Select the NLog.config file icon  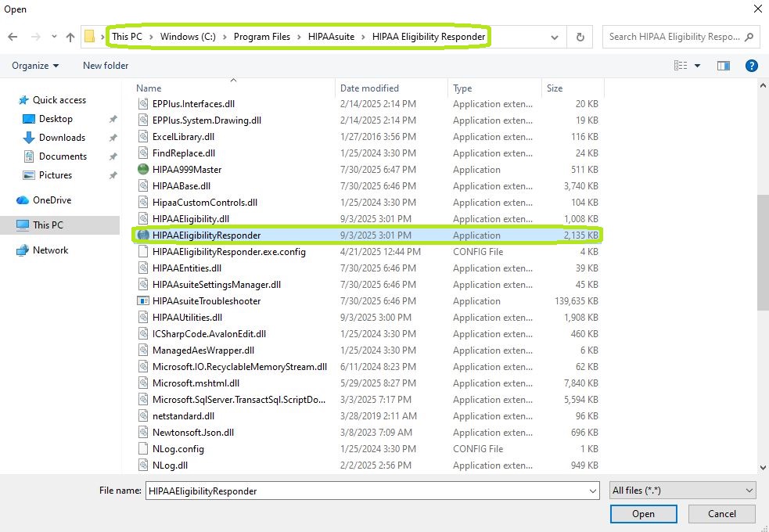point(142,448)
